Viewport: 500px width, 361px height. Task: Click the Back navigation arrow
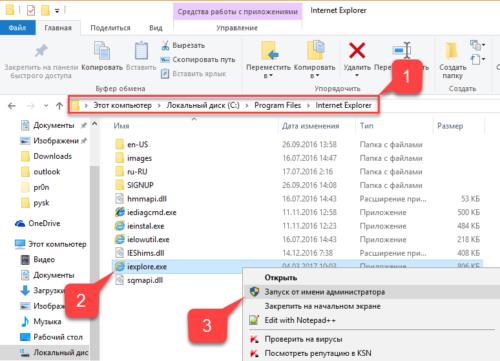click(x=12, y=106)
